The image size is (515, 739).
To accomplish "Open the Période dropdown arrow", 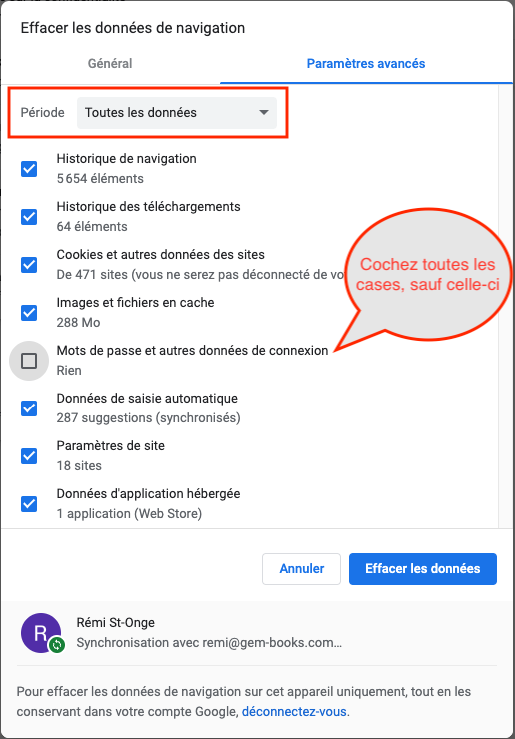I will coord(264,113).
